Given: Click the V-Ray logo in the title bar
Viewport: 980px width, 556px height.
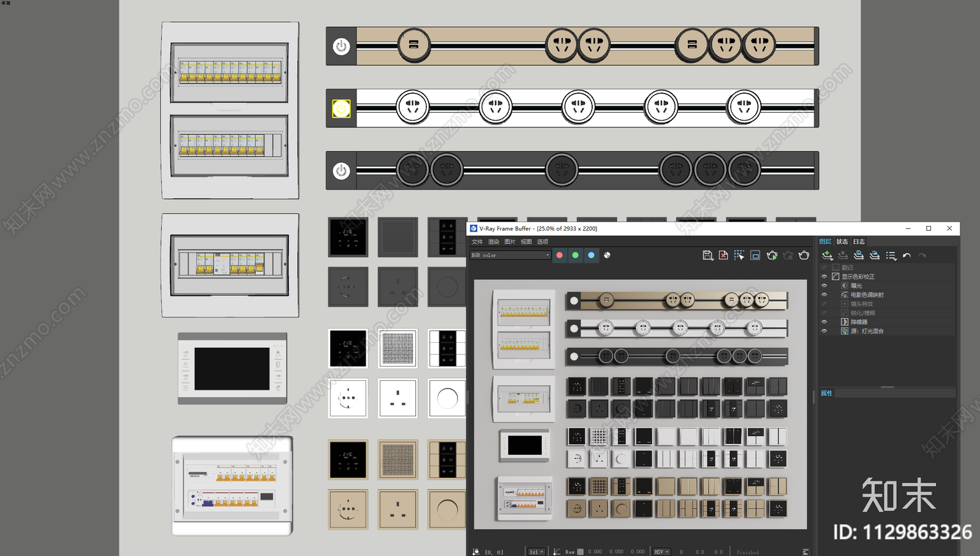Looking at the screenshot, I should click(473, 228).
